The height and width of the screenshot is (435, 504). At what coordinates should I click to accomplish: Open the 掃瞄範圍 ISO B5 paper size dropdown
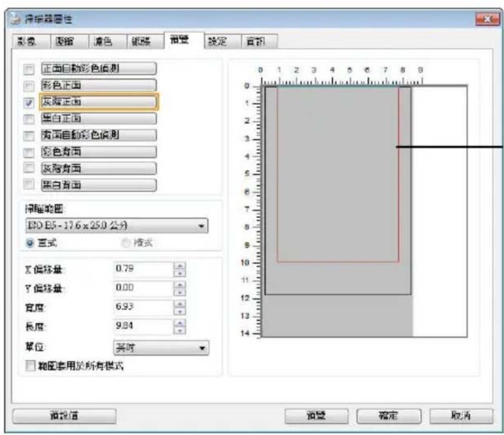click(x=116, y=226)
